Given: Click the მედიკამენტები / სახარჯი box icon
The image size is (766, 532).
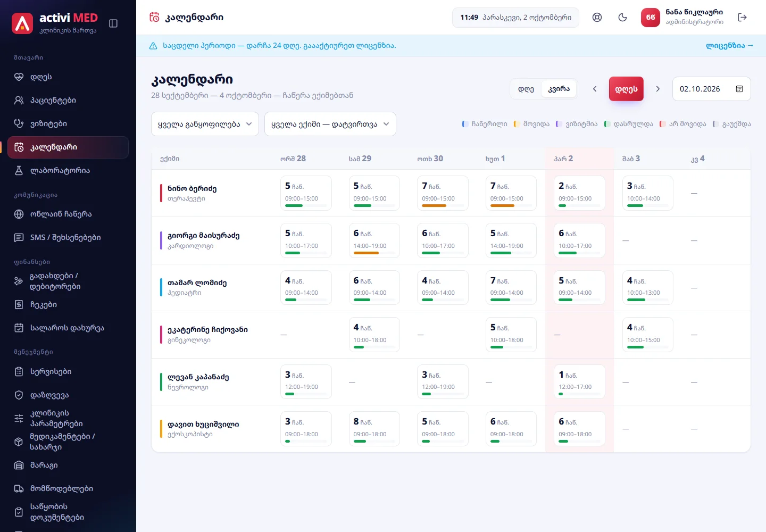Looking at the screenshot, I should click(x=19, y=442).
